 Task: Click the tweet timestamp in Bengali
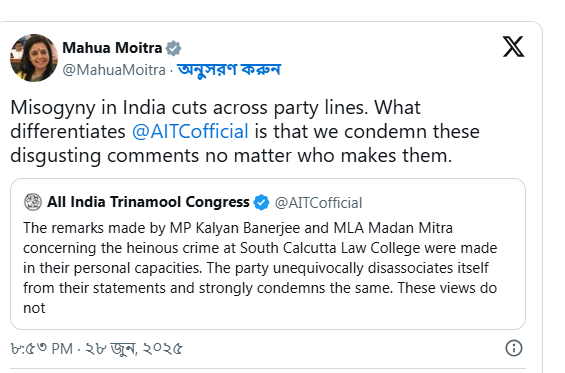pos(97,349)
